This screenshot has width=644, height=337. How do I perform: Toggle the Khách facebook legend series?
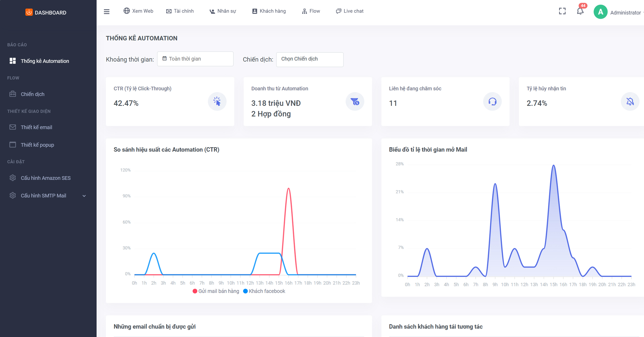[264, 291]
